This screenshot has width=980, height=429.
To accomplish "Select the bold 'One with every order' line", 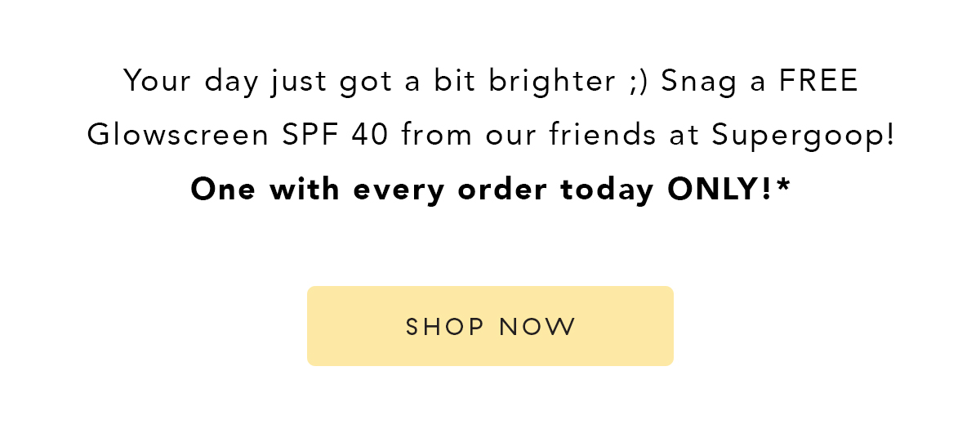I will tap(490, 190).
